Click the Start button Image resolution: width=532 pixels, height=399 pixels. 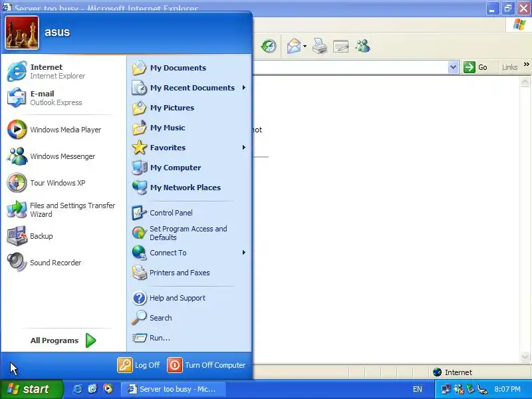[x=31, y=389]
